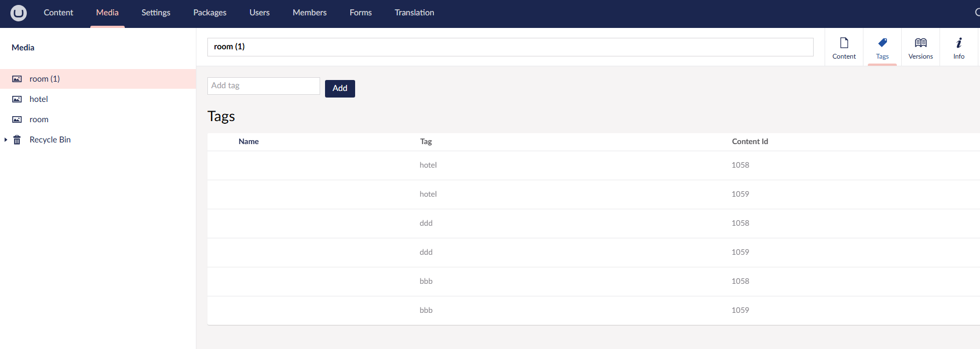Viewport: 980px width, 349px height.
Task: Open the Packages section
Action: click(210, 13)
